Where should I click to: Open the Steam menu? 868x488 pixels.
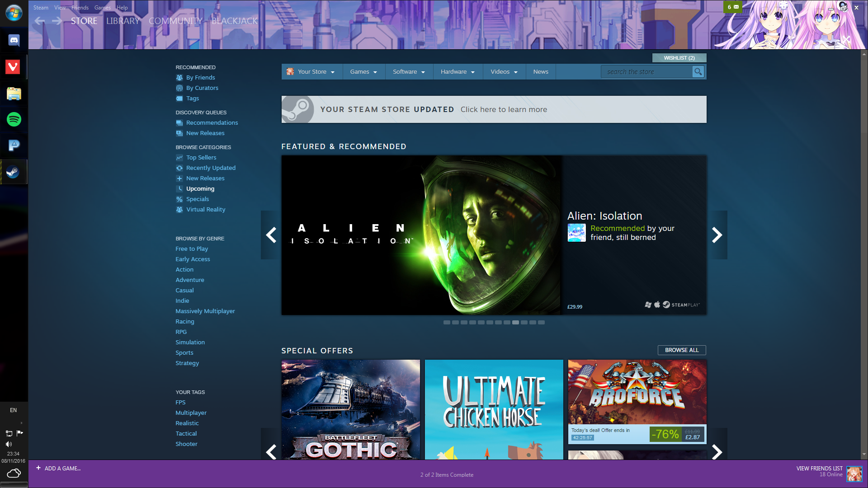click(41, 8)
